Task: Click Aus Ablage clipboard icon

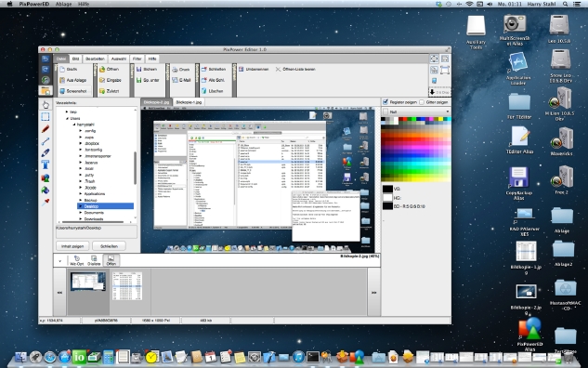Action: pyautogui.click(x=62, y=80)
